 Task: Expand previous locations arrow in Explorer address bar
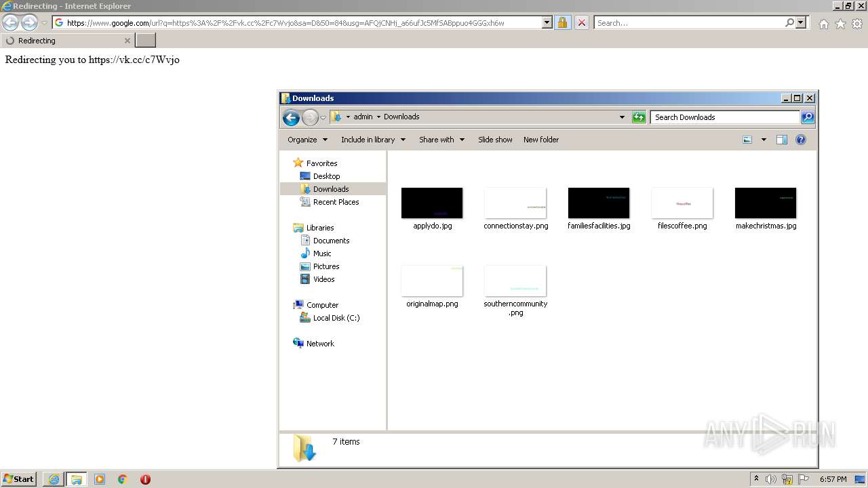(622, 117)
